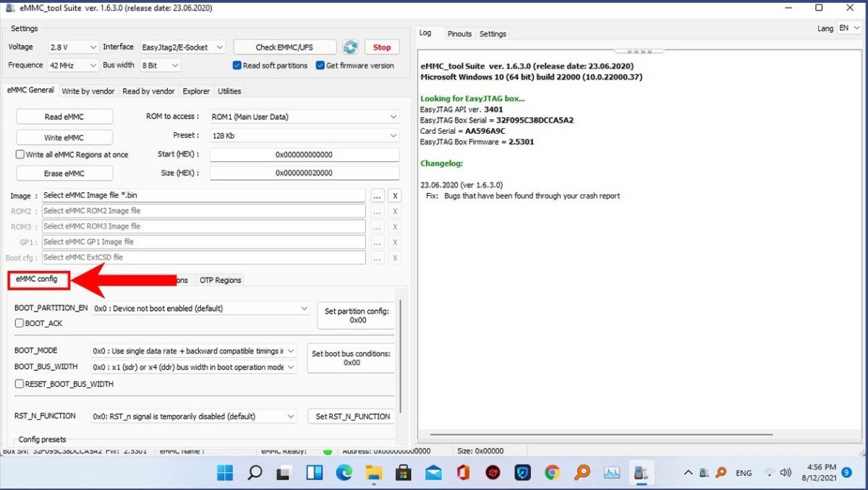The width and height of the screenshot is (868, 490).
Task: Open the Voltage 2.8 V dropdown
Action: (x=73, y=47)
